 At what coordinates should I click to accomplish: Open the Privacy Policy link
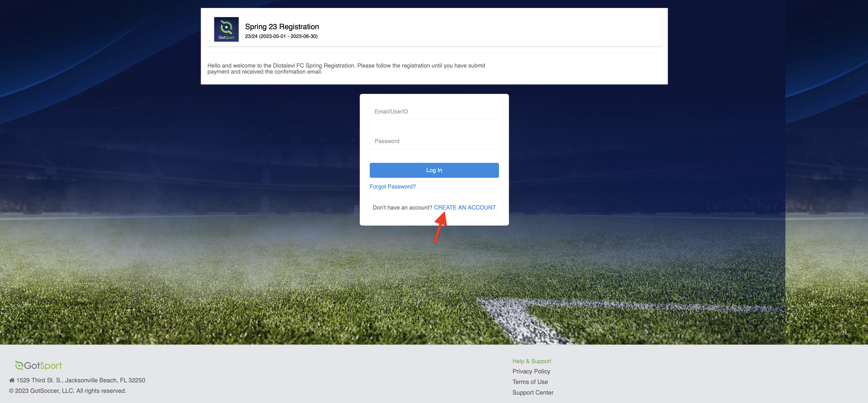coord(531,371)
